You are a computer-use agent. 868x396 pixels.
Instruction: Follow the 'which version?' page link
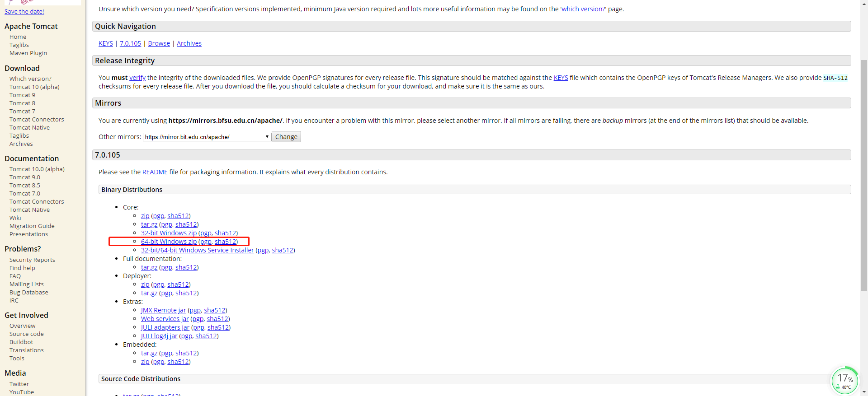pyautogui.click(x=583, y=9)
